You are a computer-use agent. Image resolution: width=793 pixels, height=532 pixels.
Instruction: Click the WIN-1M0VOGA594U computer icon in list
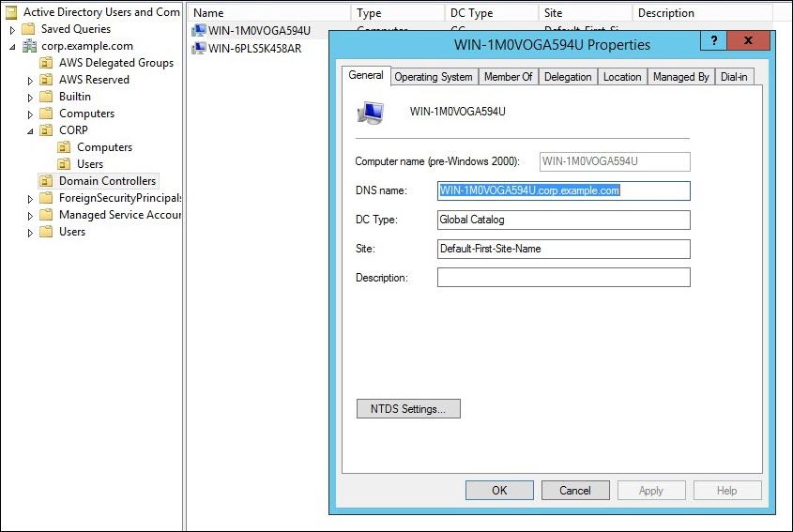click(199, 30)
